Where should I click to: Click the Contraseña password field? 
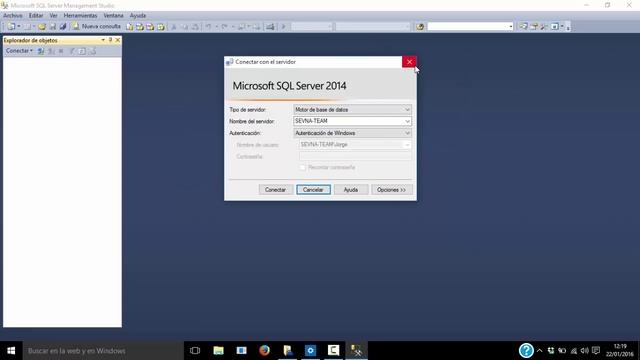point(355,156)
